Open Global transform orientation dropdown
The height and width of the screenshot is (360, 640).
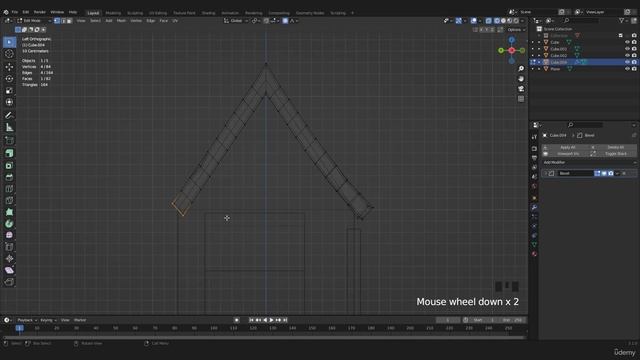[x=236, y=20]
